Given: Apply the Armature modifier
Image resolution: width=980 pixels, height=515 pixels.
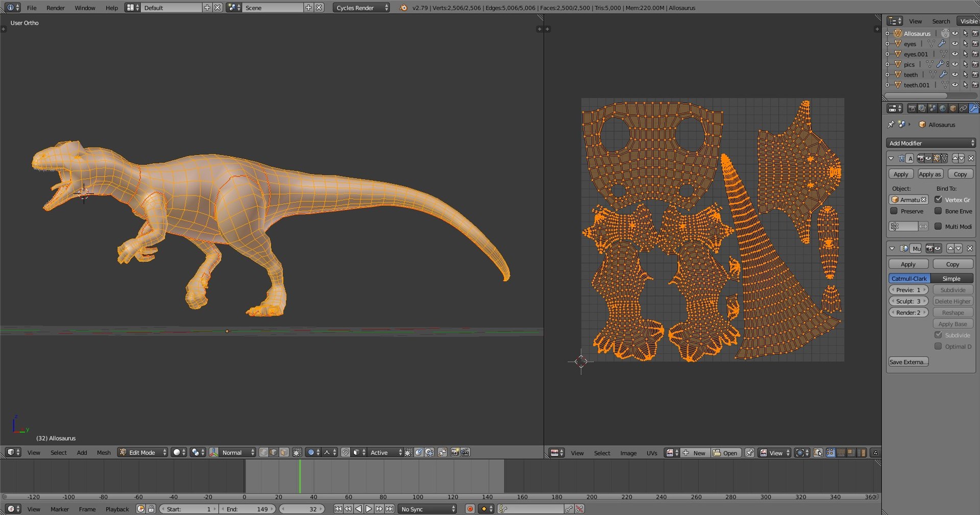Looking at the screenshot, I should [901, 174].
